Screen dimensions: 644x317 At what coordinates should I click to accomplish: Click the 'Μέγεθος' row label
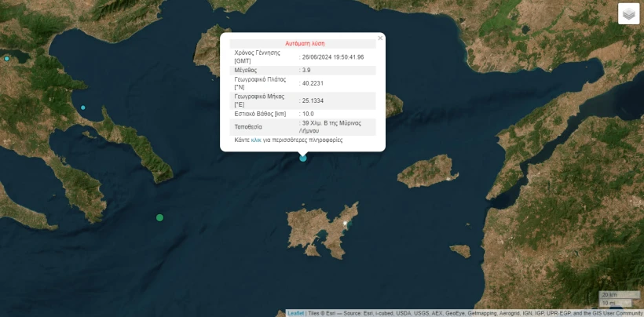pos(246,70)
